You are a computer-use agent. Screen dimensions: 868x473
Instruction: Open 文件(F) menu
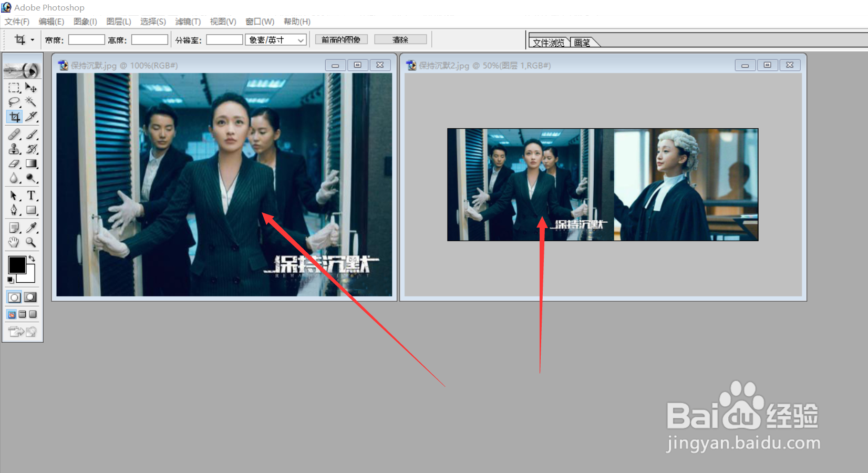pos(17,22)
